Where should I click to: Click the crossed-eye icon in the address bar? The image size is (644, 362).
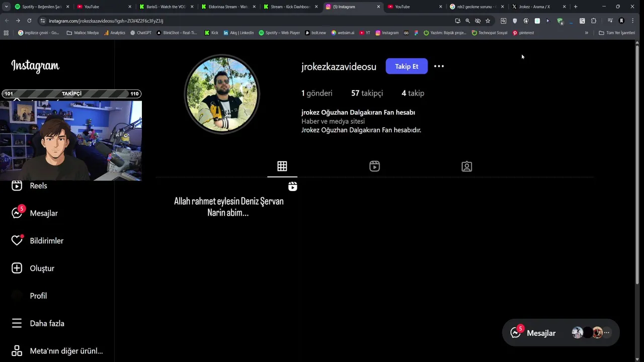pyautogui.click(x=477, y=21)
